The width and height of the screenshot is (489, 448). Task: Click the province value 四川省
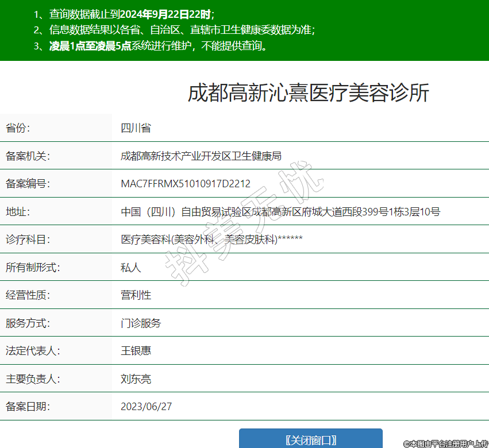(x=136, y=128)
